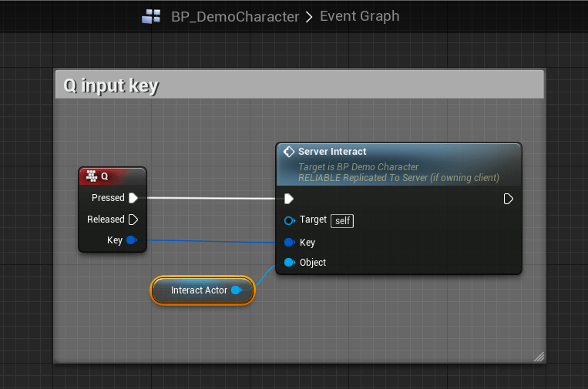Click Server Interact execution output pin
Image resolution: width=588 pixels, height=389 pixels.
tap(508, 199)
